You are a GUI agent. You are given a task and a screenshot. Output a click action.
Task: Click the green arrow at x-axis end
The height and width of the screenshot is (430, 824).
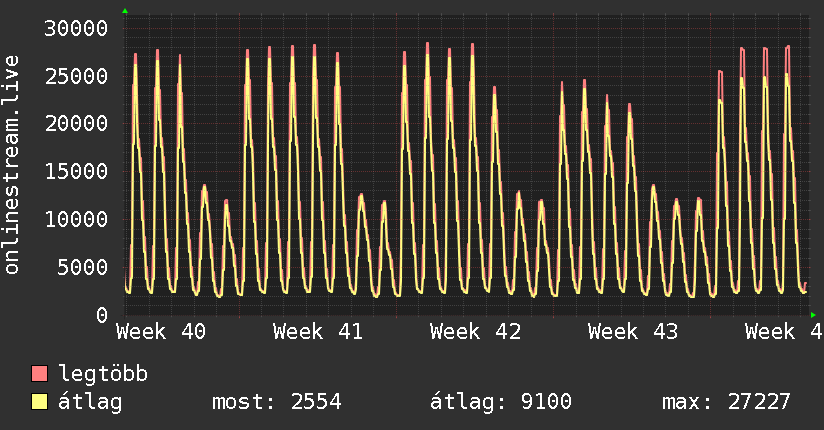[813, 315]
